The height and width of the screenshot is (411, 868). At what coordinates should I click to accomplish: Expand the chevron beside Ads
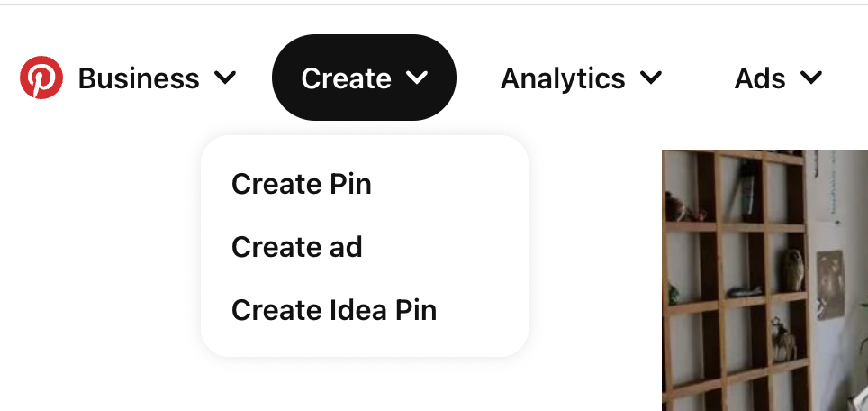[x=811, y=78]
